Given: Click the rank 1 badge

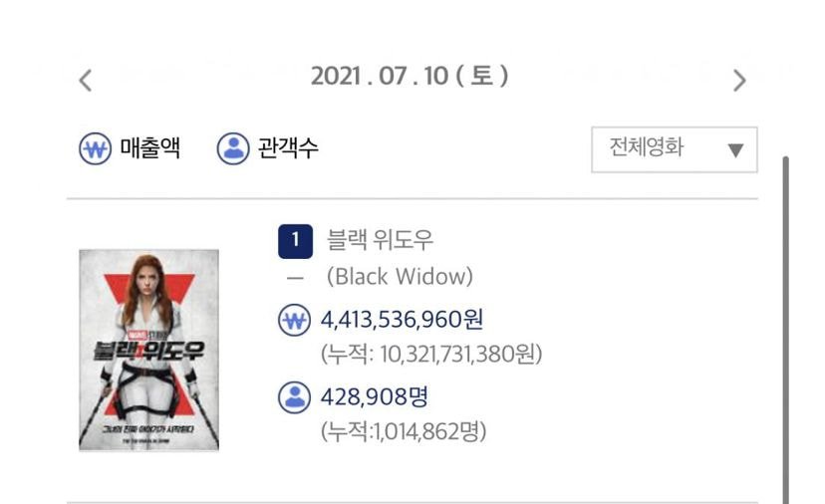Looking at the screenshot, I should point(295,241).
